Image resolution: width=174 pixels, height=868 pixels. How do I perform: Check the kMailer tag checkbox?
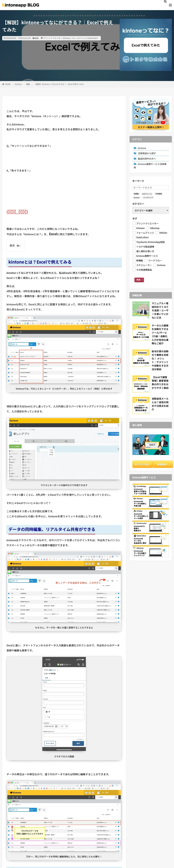point(157,233)
